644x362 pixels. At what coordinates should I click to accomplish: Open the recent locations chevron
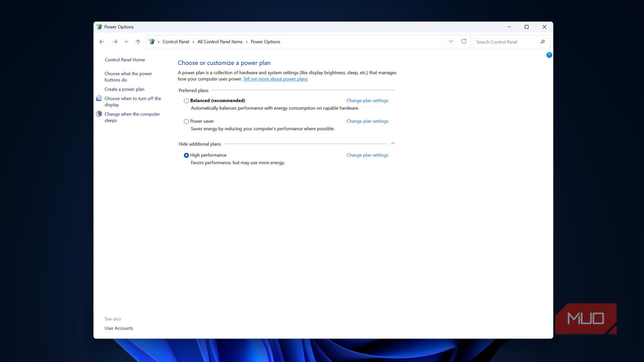click(126, 42)
